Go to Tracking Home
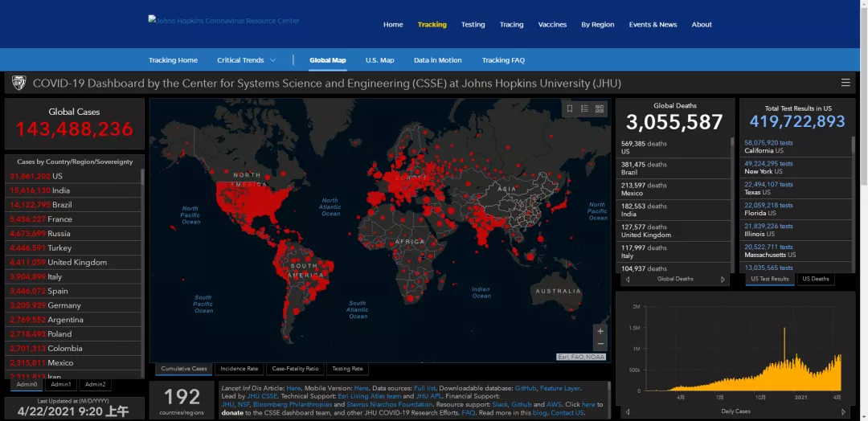The image size is (868, 421). click(173, 59)
